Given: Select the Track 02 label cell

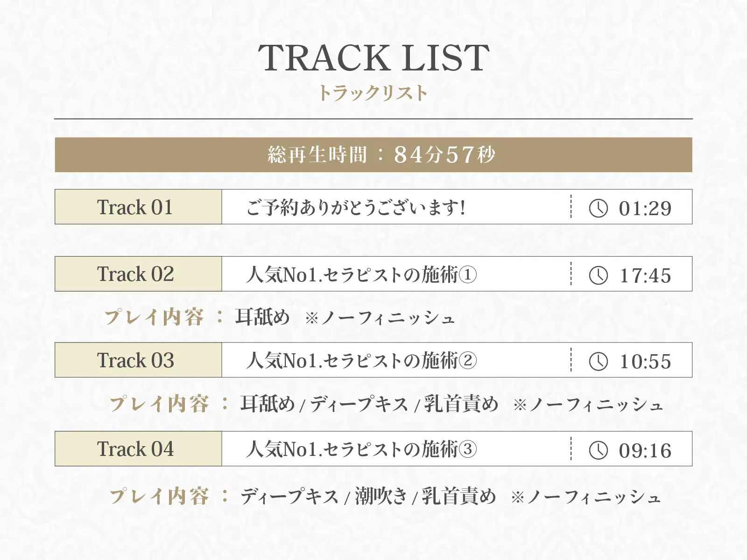Looking at the screenshot, I should point(138,274).
